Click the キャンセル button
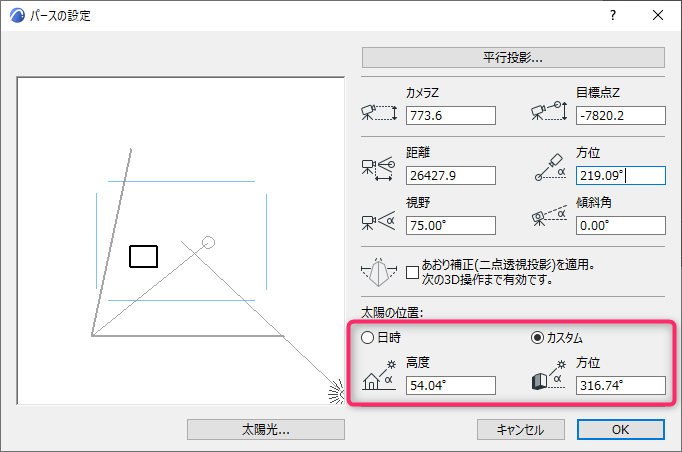The image size is (682, 452). point(521,430)
